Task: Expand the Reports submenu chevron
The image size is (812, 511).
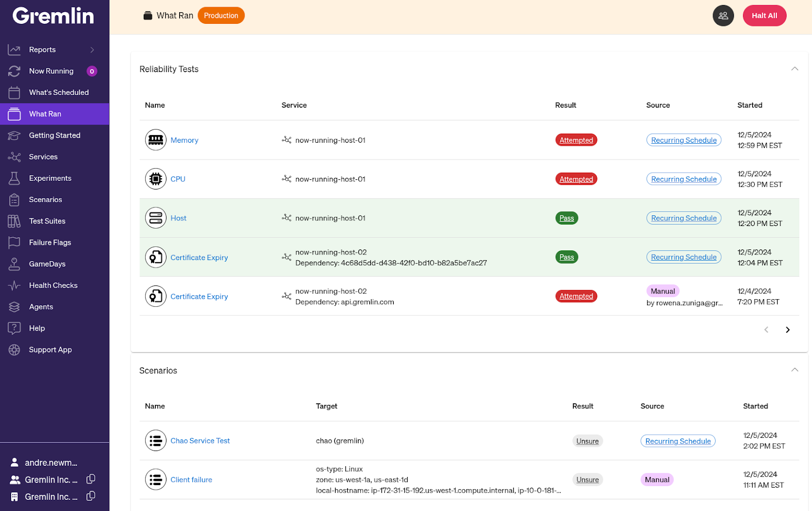Action: coord(92,50)
